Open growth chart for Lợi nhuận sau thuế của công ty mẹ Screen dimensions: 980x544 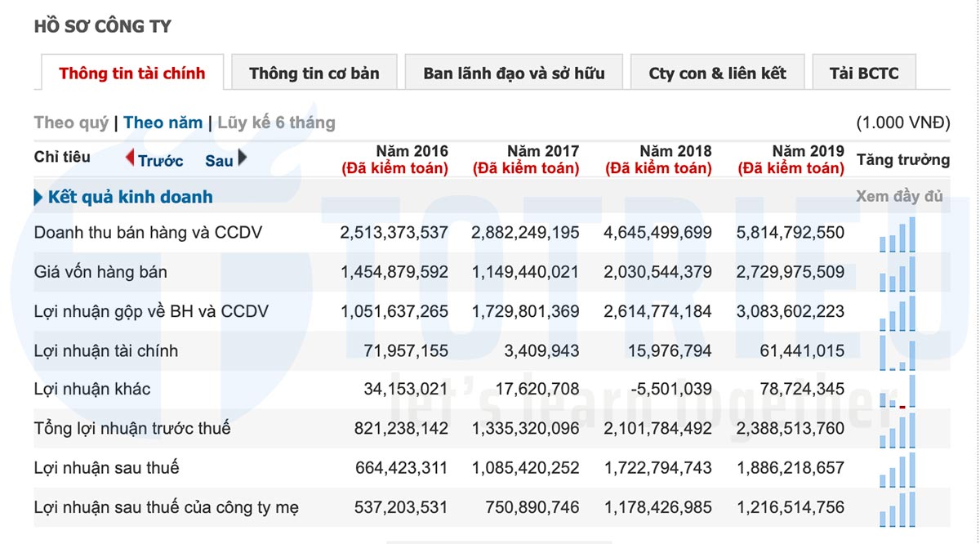(898, 509)
